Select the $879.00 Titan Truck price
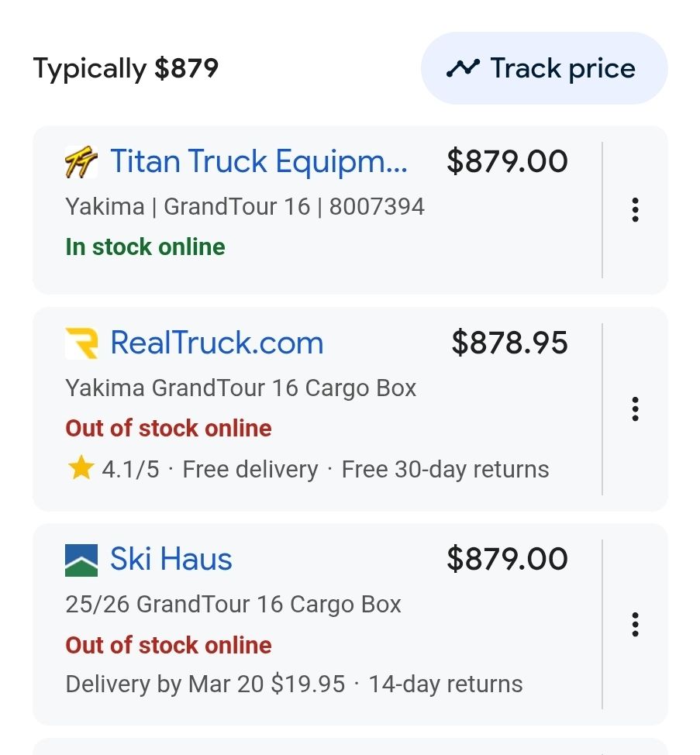700x755 pixels. (x=507, y=162)
